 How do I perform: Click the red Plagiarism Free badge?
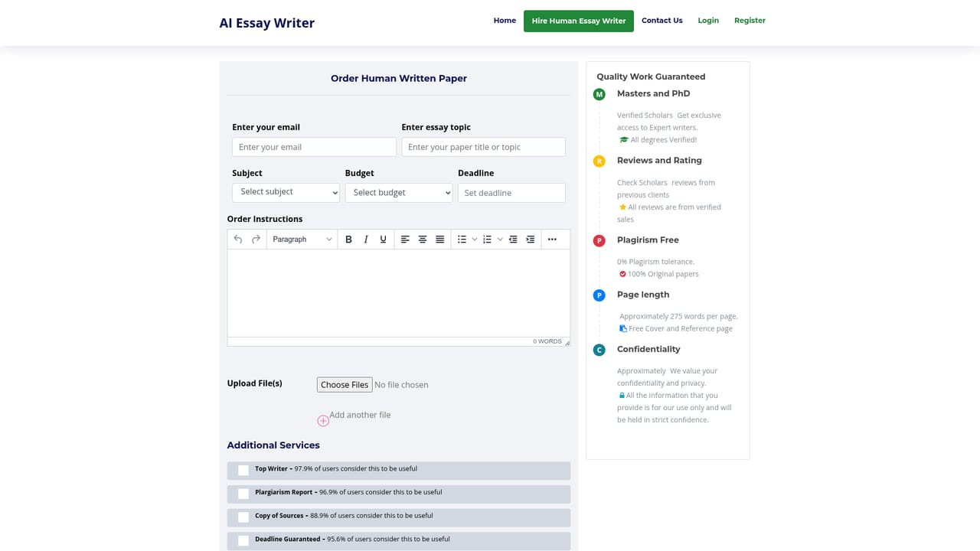pos(599,240)
